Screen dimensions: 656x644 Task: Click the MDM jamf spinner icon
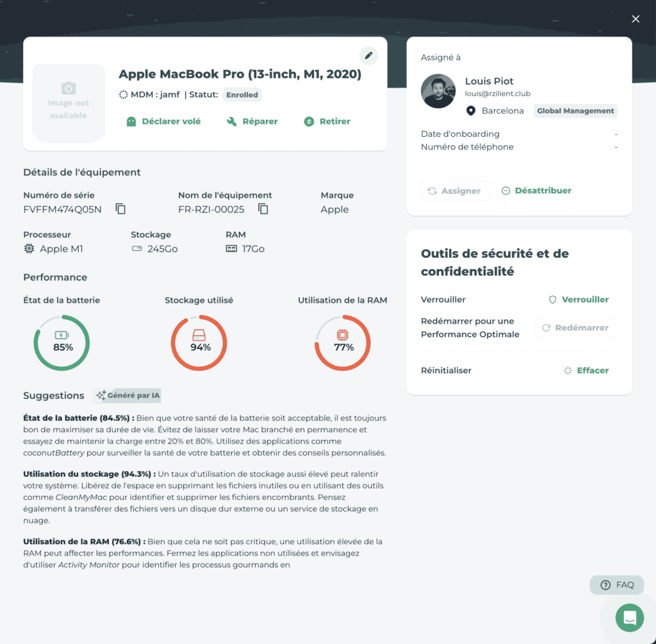(124, 95)
